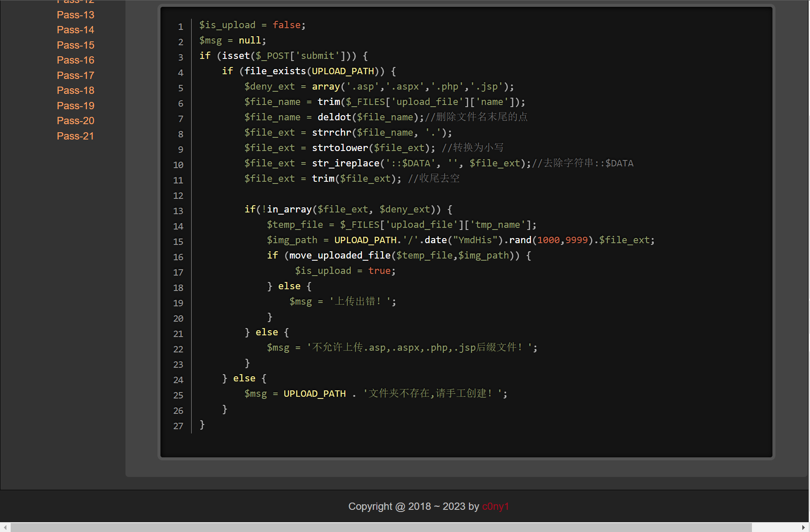
Task: Click the str_ireplace call on line 10
Action: pyautogui.click(x=345, y=163)
